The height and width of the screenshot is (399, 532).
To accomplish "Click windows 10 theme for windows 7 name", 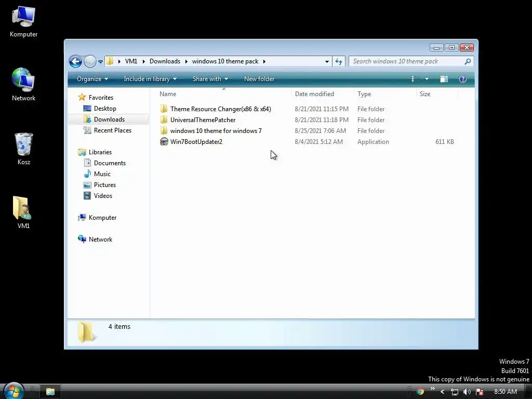I will (216, 130).
